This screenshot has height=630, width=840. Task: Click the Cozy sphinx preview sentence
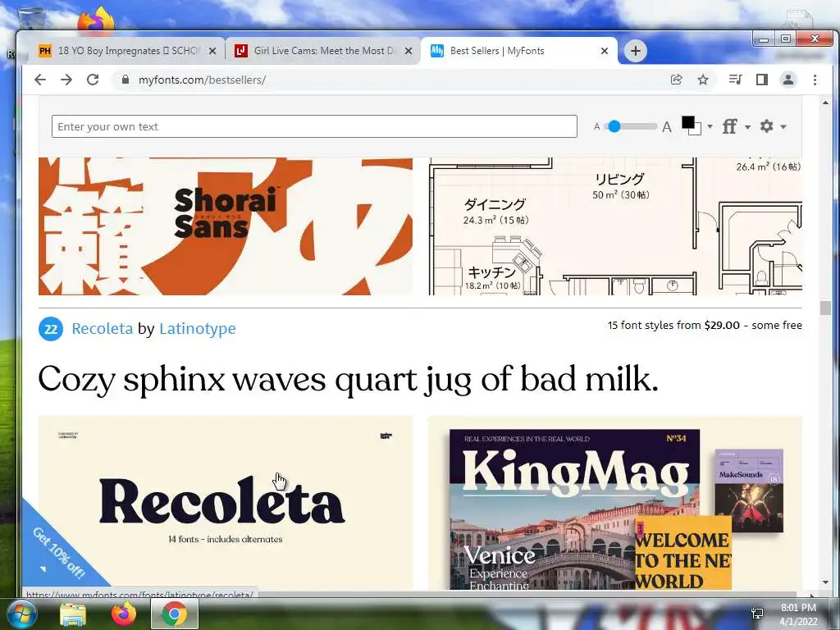(x=348, y=381)
